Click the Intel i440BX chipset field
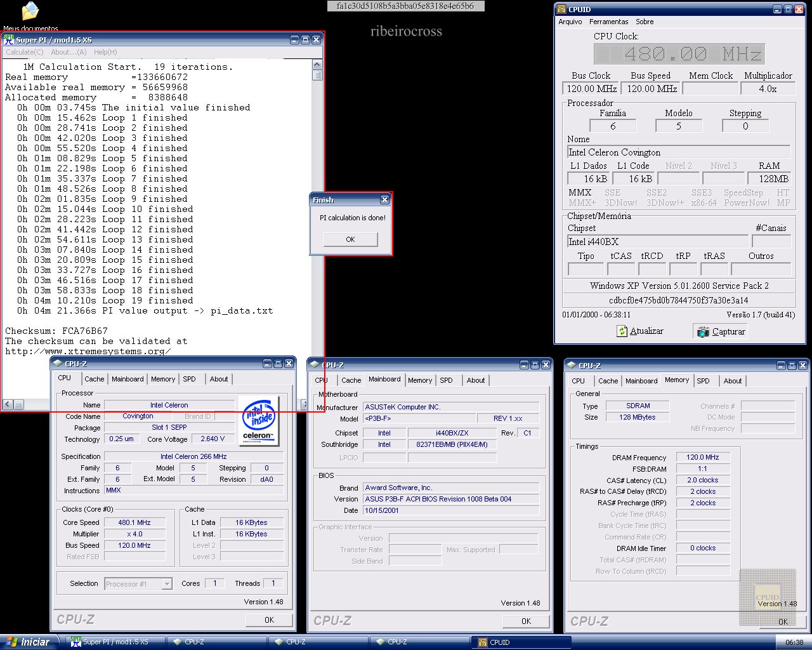This screenshot has width=812, height=650. coord(657,241)
